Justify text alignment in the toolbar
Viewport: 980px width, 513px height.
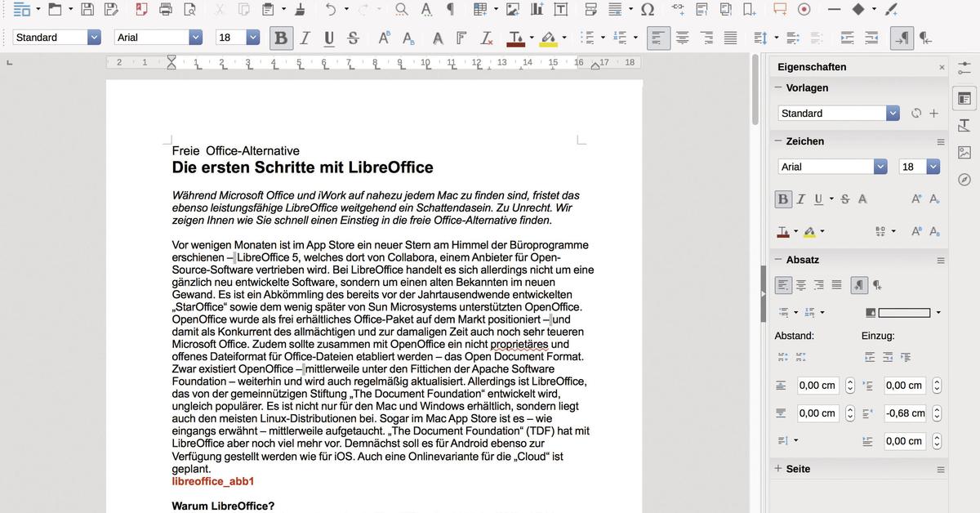coord(730,38)
